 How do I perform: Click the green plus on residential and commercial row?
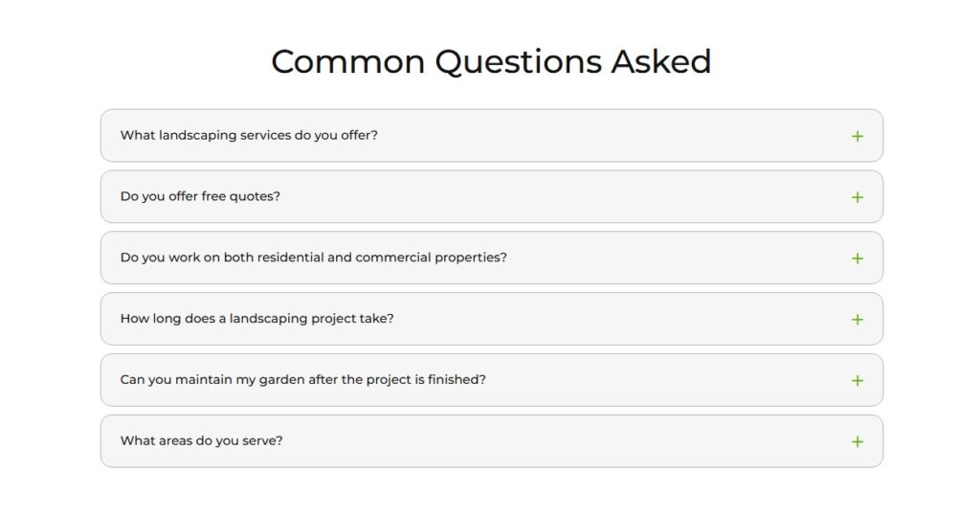coord(857,258)
